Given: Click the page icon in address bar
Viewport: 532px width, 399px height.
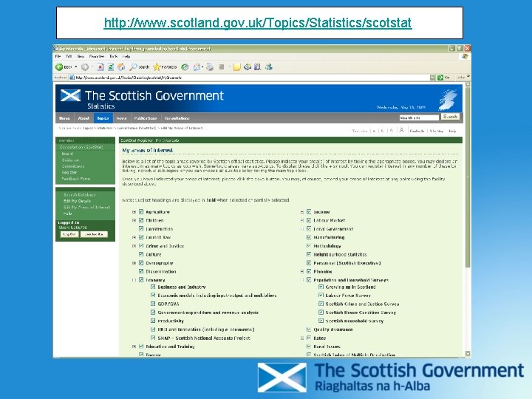Looking at the screenshot, I should click(x=72, y=78).
